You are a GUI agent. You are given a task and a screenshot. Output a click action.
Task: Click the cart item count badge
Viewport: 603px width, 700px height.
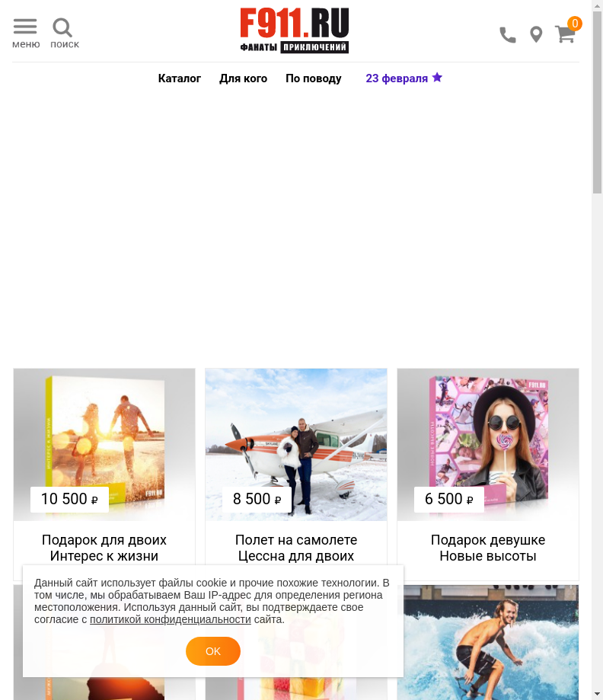[x=575, y=23]
